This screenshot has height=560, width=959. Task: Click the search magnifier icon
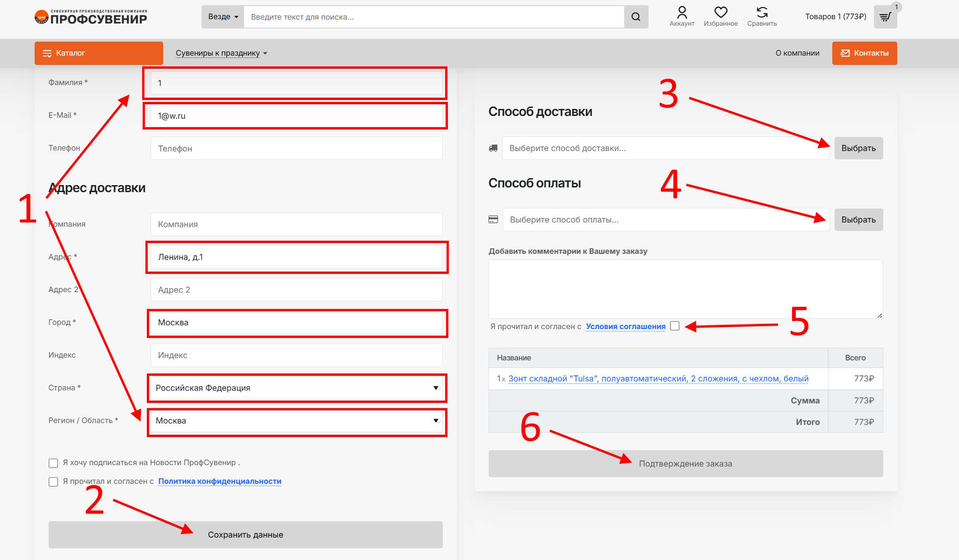(x=635, y=17)
